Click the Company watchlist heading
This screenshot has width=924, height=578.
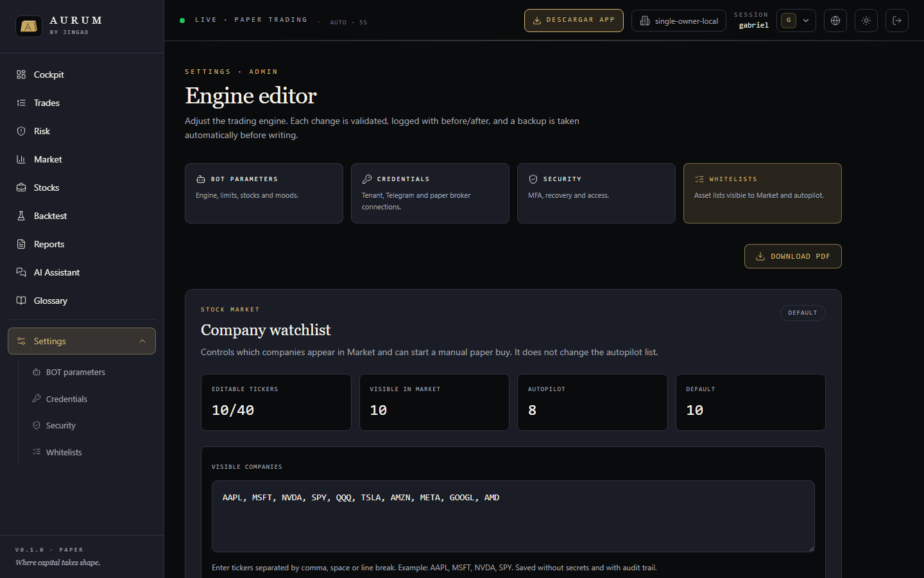coord(266,330)
